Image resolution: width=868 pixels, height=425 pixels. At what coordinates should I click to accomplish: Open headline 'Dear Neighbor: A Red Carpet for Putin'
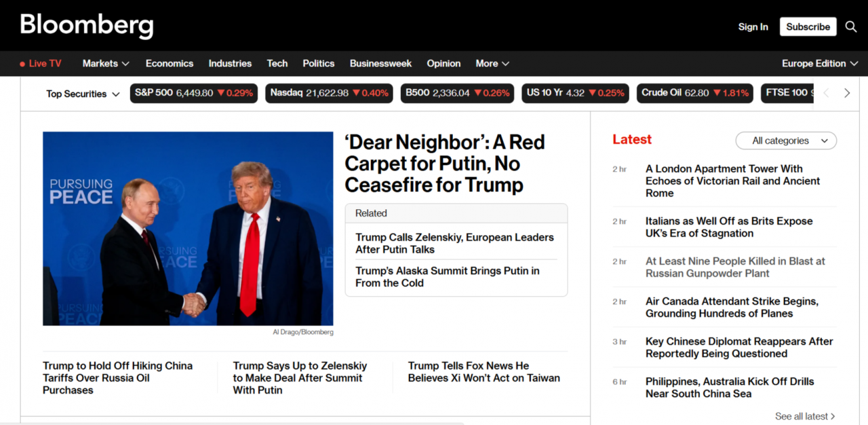coord(444,163)
